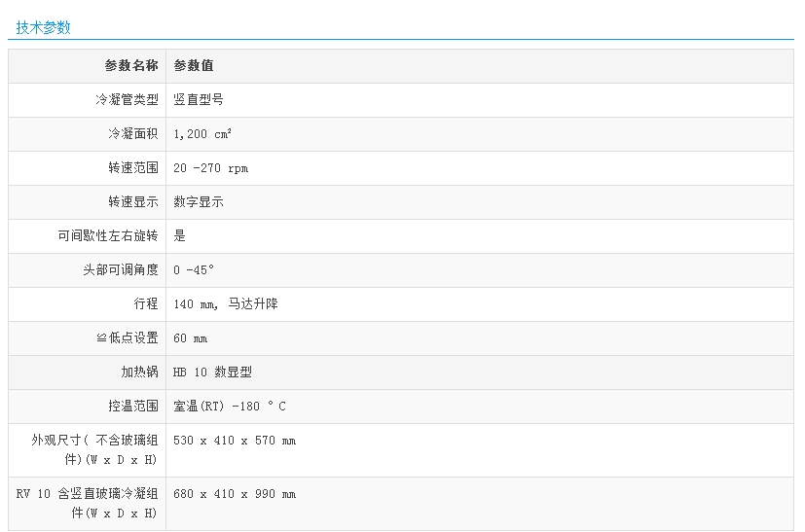Select the 室温(RT) -180 °C value
The width and height of the screenshot is (805, 532).
(x=230, y=407)
